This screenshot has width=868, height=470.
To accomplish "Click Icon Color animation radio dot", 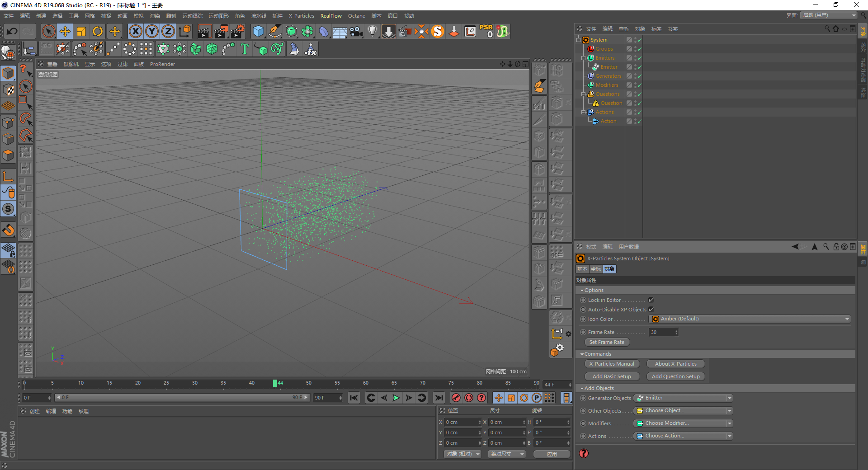I will pyautogui.click(x=583, y=319).
